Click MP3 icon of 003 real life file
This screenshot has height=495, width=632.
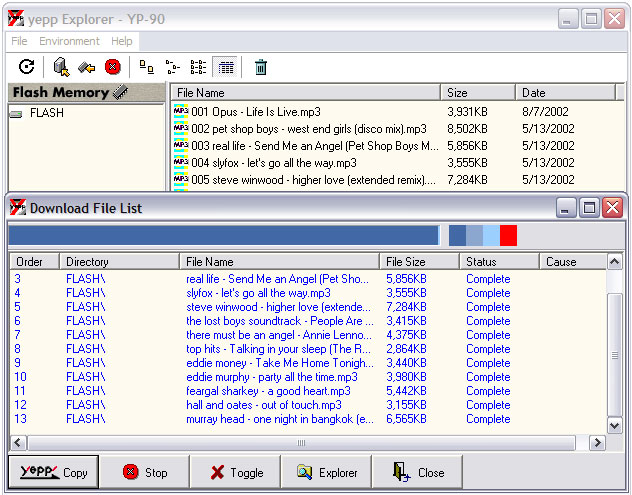[181, 146]
